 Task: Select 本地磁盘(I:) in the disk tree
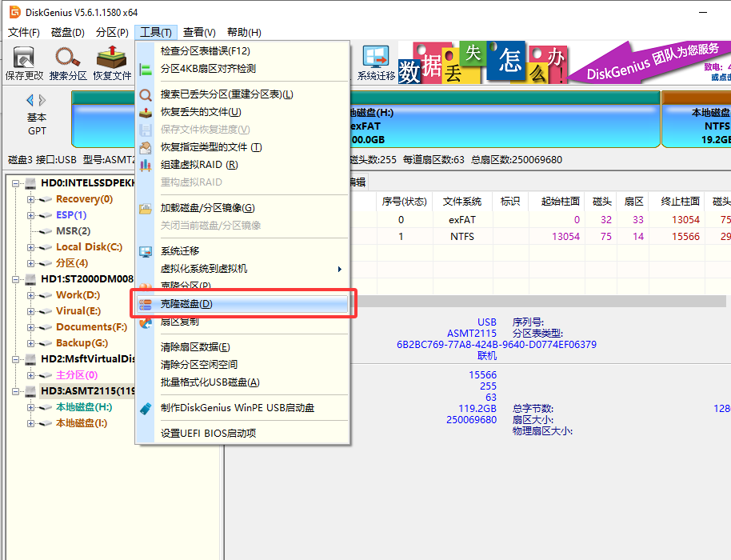click(x=82, y=423)
